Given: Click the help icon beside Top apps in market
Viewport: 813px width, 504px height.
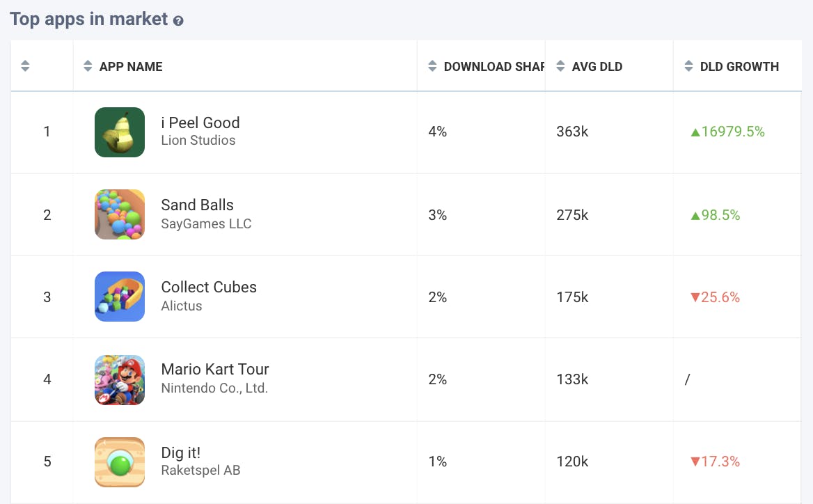Looking at the screenshot, I should tap(178, 21).
